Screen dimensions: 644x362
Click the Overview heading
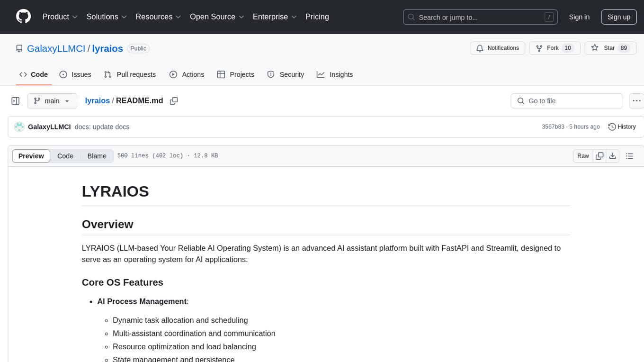pyautogui.click(x=107, y=224)
